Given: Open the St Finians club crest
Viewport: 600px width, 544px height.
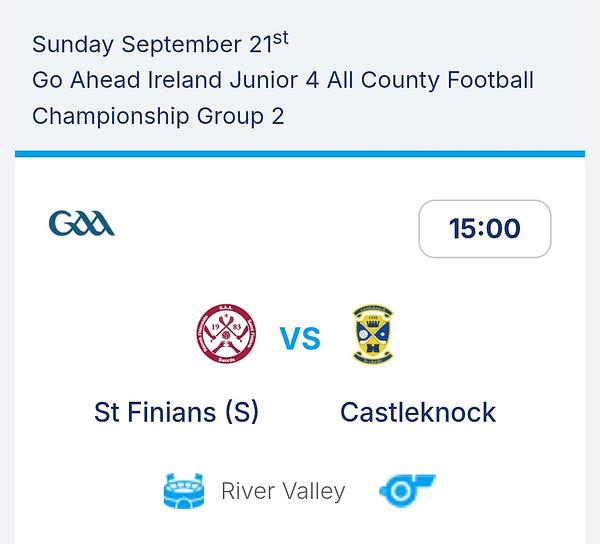Looking at the screenshot, I should [x=227, y=337].
